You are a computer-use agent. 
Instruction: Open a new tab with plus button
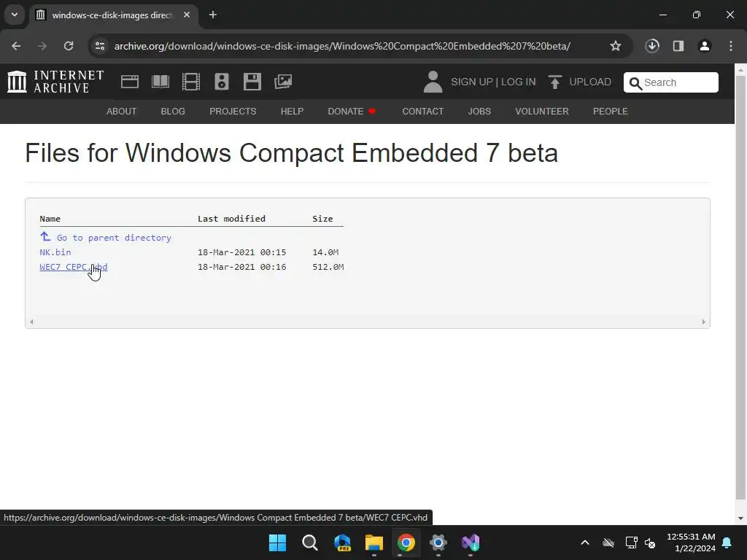tap(213, 15)
